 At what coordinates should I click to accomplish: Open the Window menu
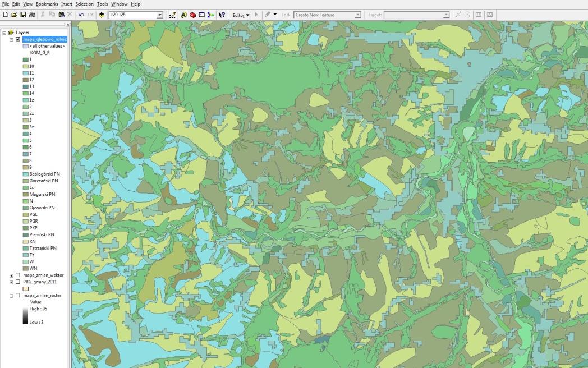point(120,4)
